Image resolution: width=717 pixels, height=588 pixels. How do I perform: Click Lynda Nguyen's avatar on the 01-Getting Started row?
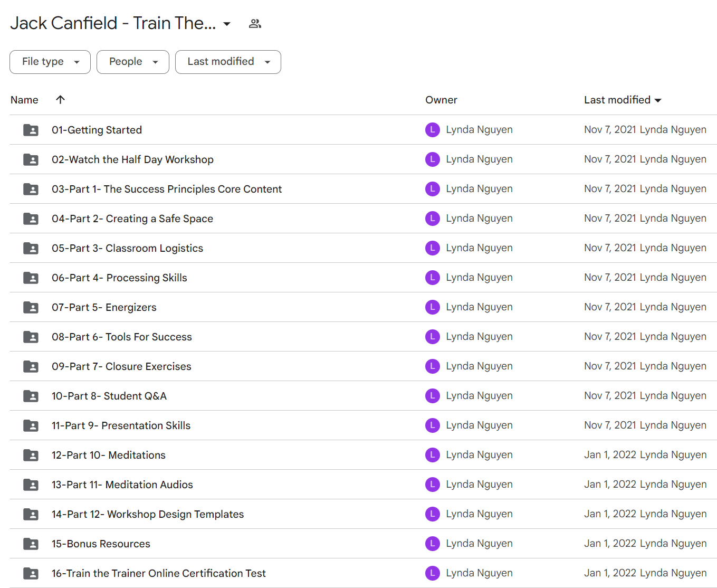pos(433,130)
